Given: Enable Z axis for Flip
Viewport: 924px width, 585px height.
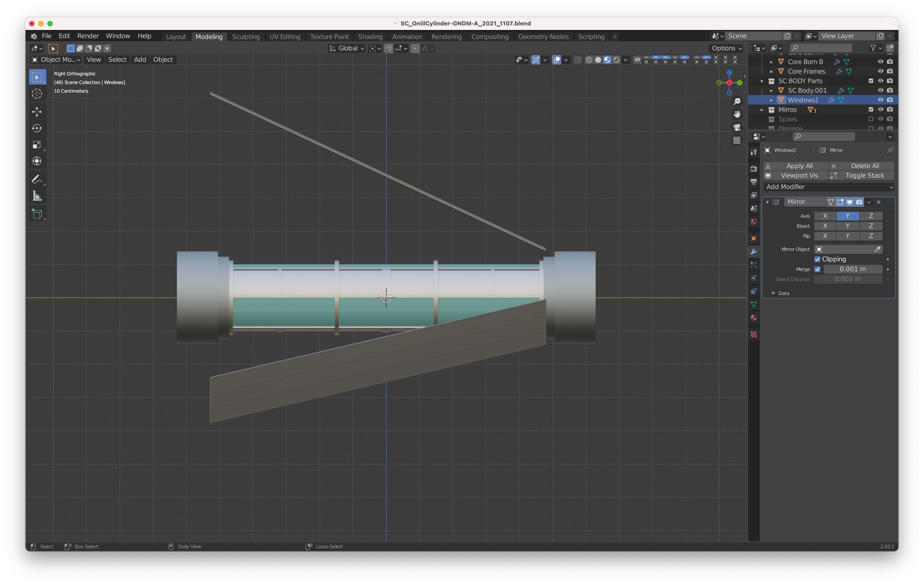Looking at the screenshot, I should pos(871,236).
